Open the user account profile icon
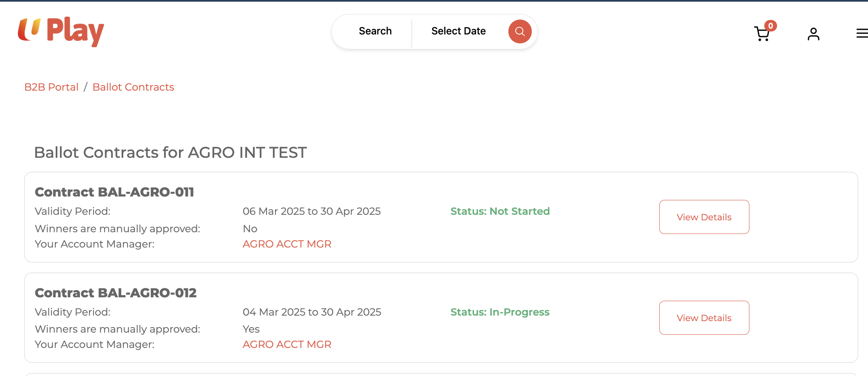868x376 pixels. (x=813, y=34)
